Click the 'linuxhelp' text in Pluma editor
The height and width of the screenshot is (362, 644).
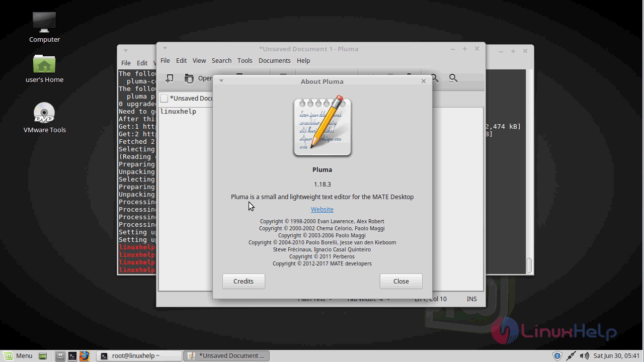[x=178, y=111]
